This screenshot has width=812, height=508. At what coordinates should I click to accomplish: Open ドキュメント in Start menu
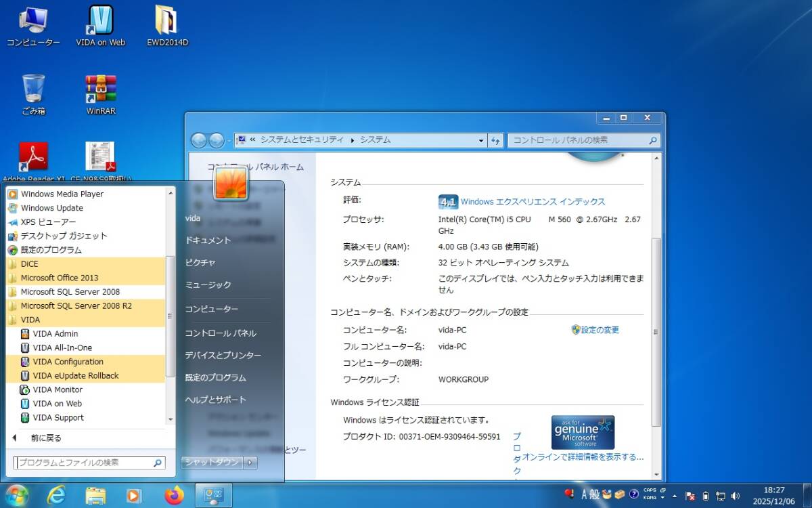click(208, 240)
